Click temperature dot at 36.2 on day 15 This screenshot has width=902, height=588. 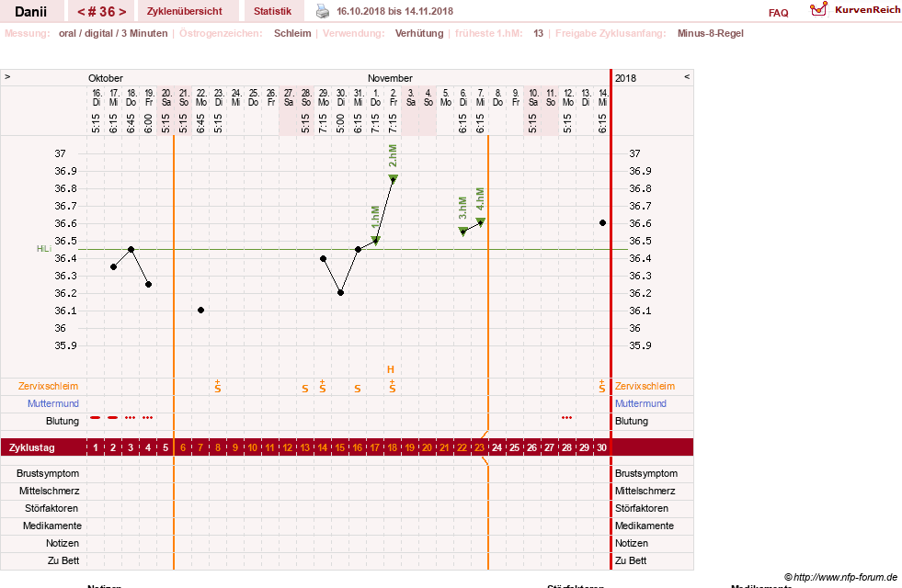point(340,293)
